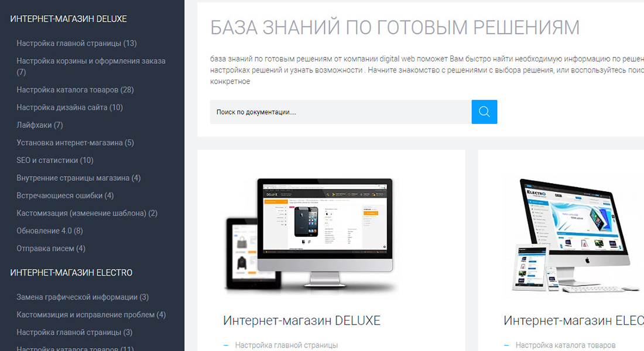Open sidebar heading ИНТЕРНЕТ-МАГАЗИН ELECTRO
The image size is (644, 351).
click(71, 273)
